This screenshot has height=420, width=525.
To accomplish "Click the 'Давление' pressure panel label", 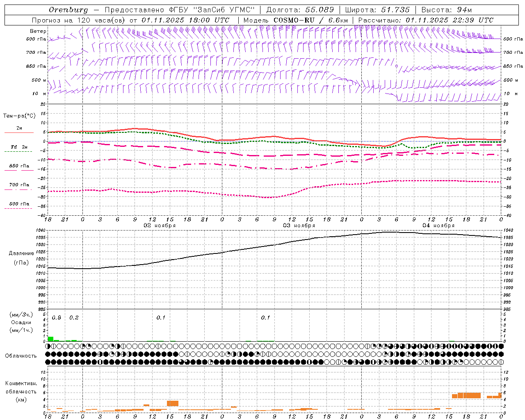I will pos(21,253).
